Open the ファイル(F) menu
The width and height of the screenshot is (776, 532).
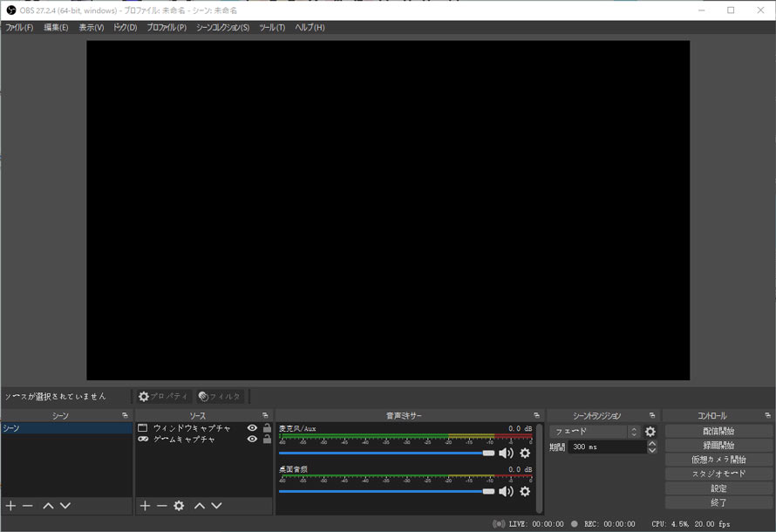pyautogui.click(x=19, y=27)
